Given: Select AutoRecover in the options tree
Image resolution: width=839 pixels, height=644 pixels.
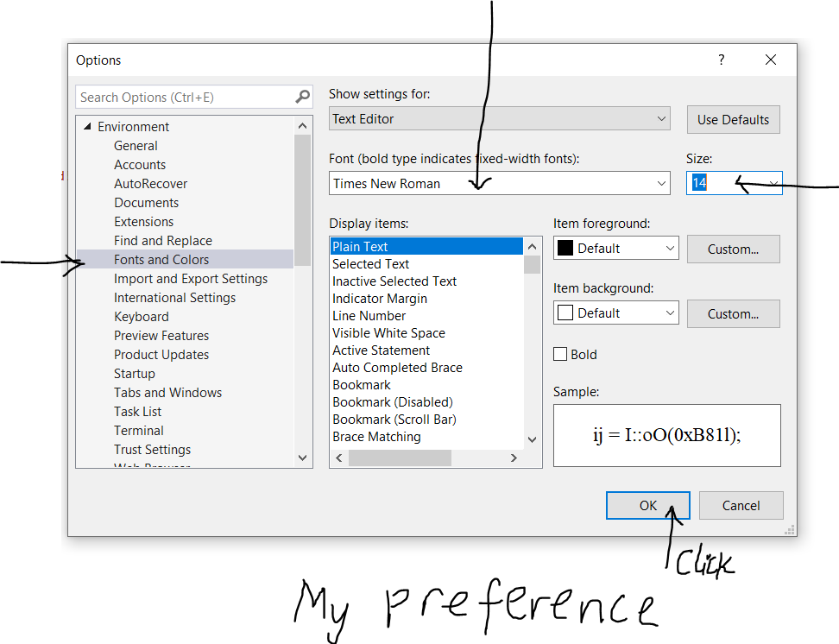Looking at the screenshot, I should [x=150, y=184].
